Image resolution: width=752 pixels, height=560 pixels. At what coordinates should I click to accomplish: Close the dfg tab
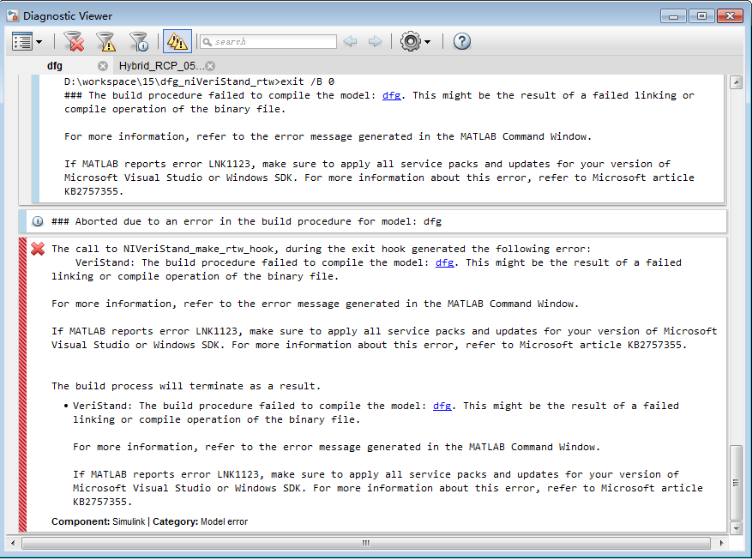pyautogui.click(x=103, y=66)
